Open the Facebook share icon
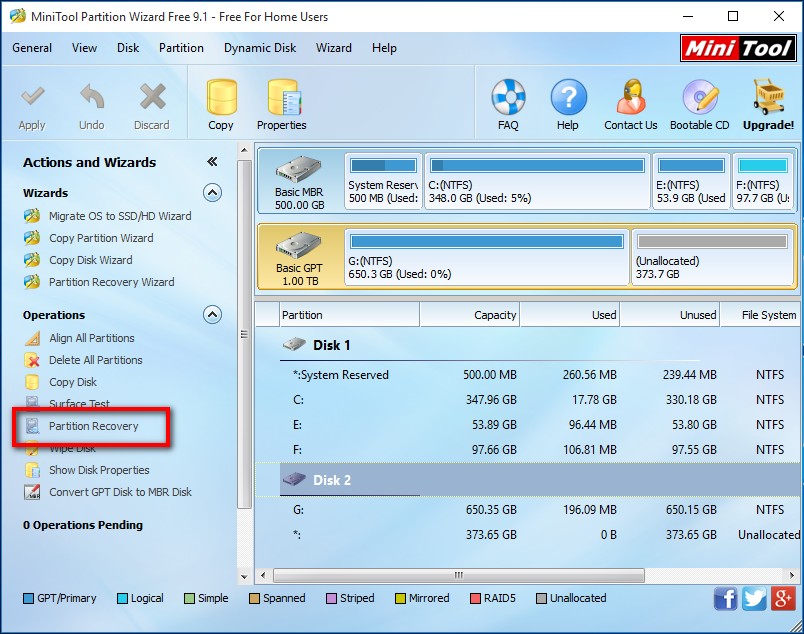The width and height of the screenshot is (804, 634). point(725,598)
